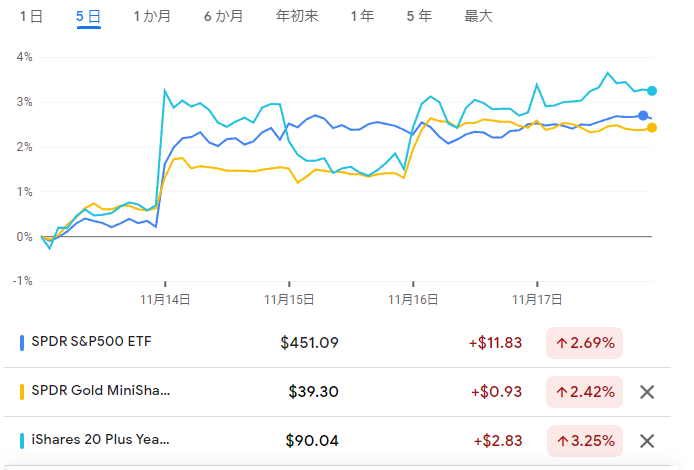The height and width of the screenshot is (470, 694).
Task: Remove SPDR Gold MiniShares from comparison
Action: pos(647,392)
